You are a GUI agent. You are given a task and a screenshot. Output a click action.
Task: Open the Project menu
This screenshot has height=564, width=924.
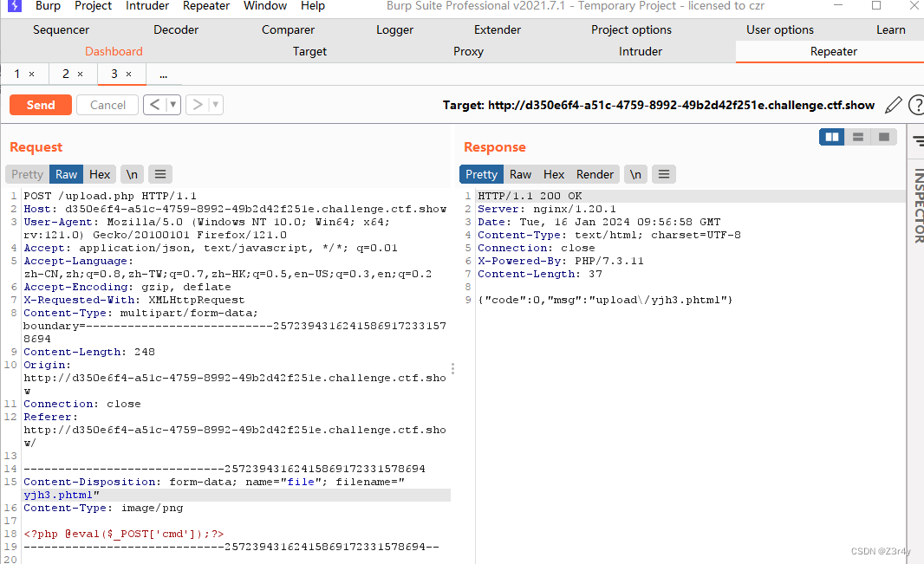(93, 6)
